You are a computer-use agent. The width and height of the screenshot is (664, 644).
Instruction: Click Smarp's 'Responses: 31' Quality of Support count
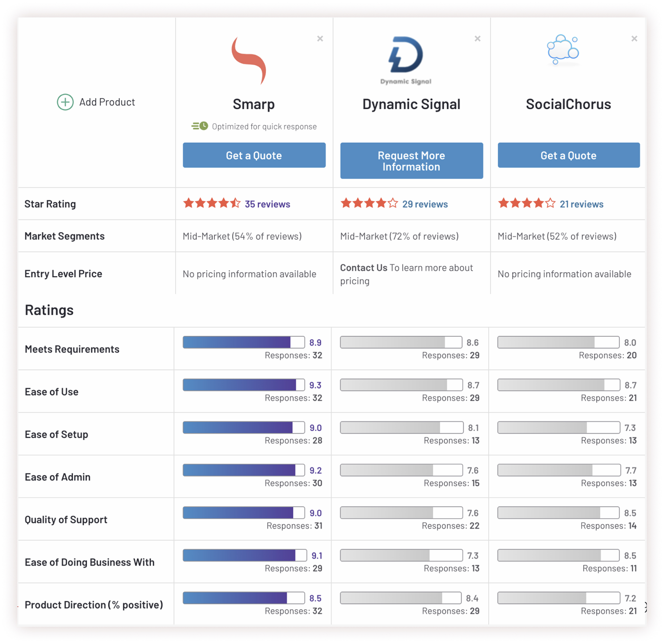pyautogui.click(x=294, y=526)
